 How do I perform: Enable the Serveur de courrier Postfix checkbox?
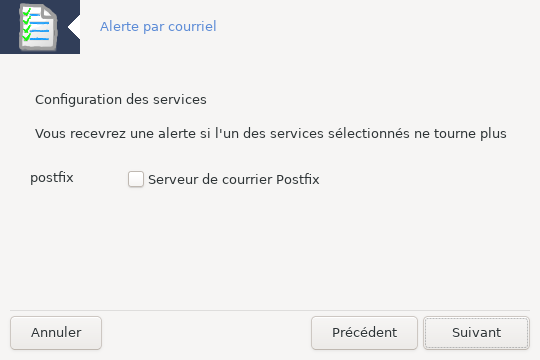coord(136,179)
